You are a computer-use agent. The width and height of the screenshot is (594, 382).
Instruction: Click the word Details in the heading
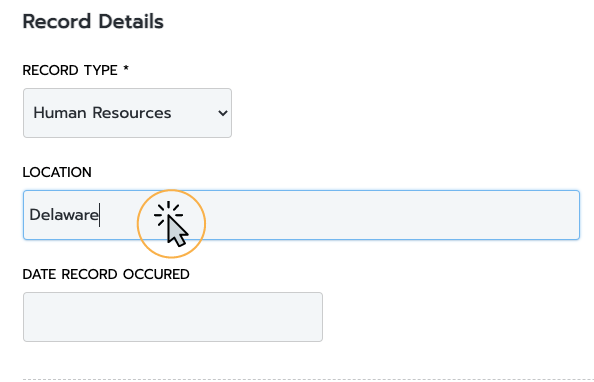click(x=131, y=22)
